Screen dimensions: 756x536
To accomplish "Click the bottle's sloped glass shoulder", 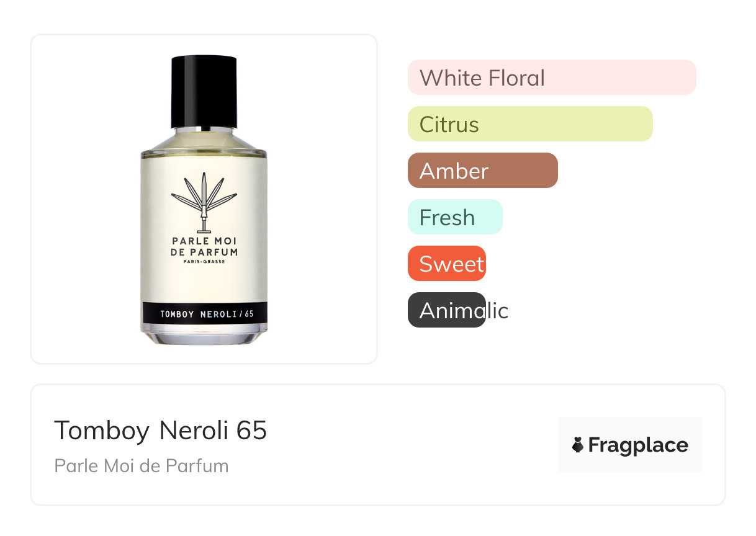I will 204,141.
